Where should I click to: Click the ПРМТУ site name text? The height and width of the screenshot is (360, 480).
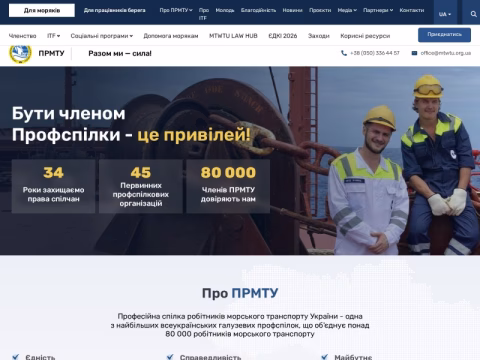51,53
